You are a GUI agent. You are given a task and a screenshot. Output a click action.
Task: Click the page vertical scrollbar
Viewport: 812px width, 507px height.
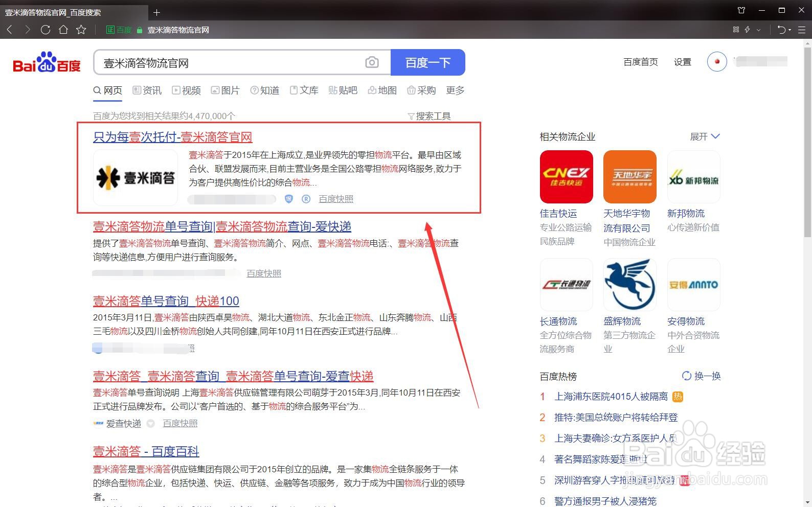click(x=807, y=142)
